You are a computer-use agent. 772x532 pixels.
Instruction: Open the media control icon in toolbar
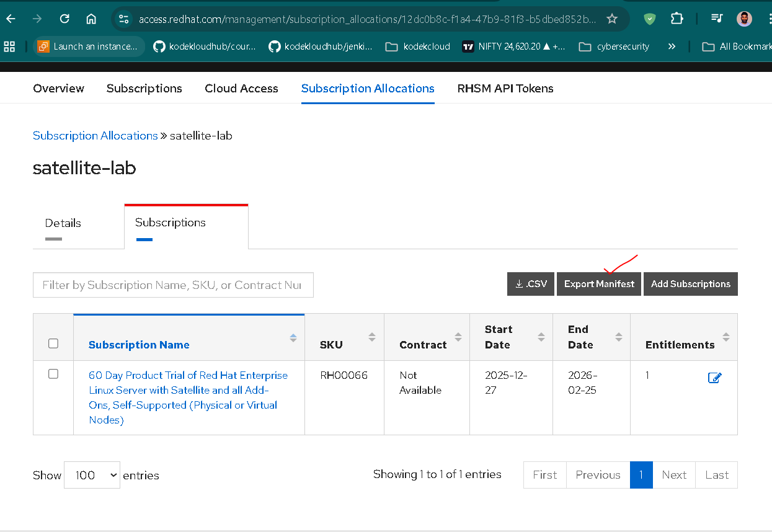click(x=717, y=19)
